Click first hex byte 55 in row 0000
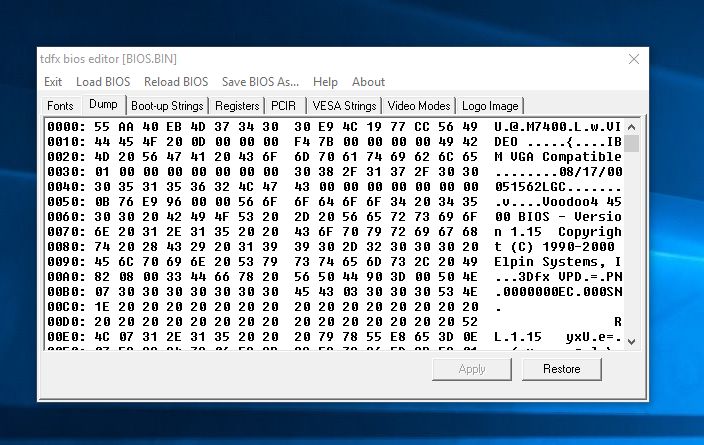Screen dimensions: 704x445 point(102,127)
